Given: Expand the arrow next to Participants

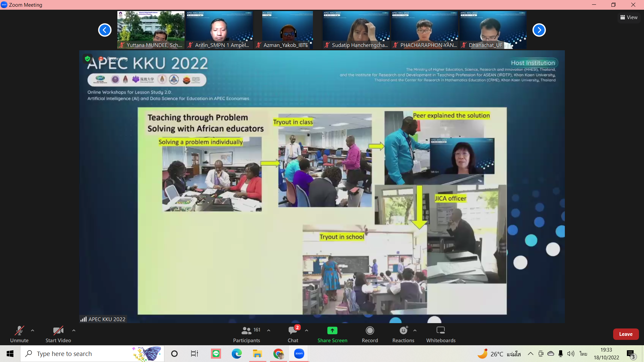Looking at the screenshot, I should (269, 330).
